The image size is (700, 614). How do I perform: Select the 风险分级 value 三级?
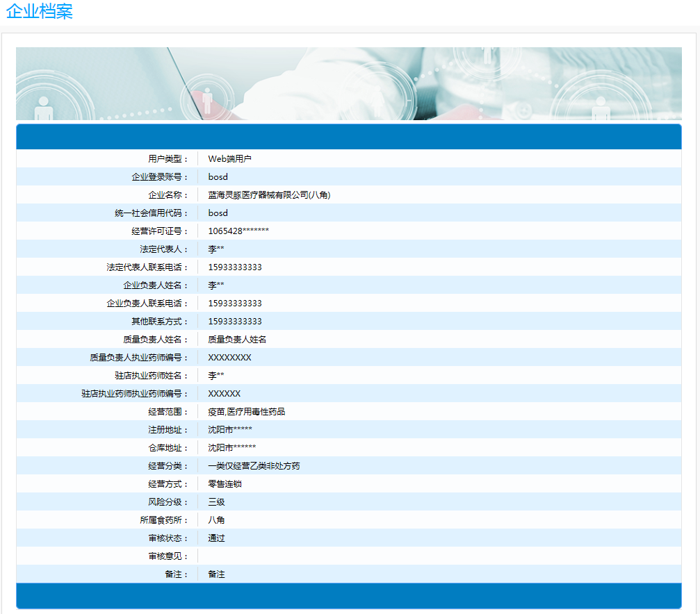coord(216,502)
